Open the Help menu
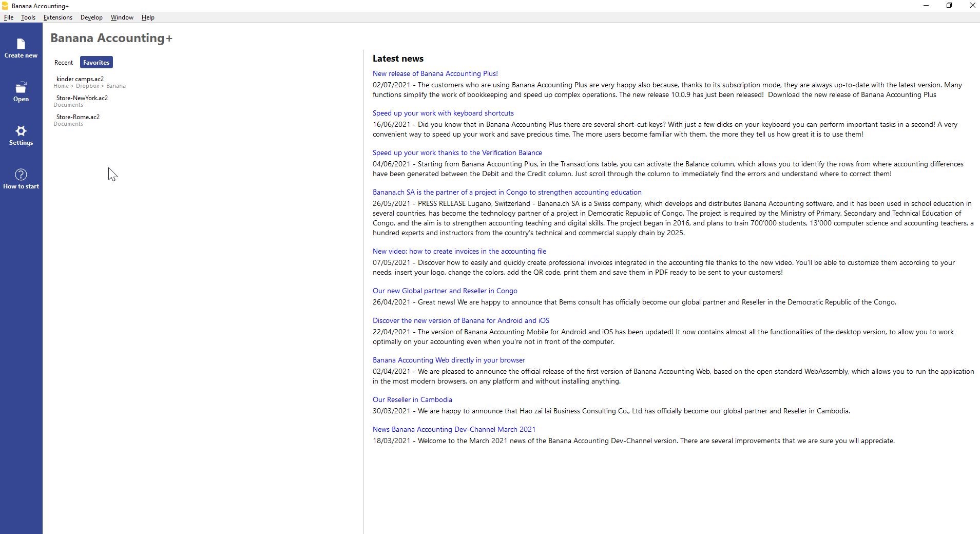The height and width of the screenshot is (534, 980). tap(148, 17)
